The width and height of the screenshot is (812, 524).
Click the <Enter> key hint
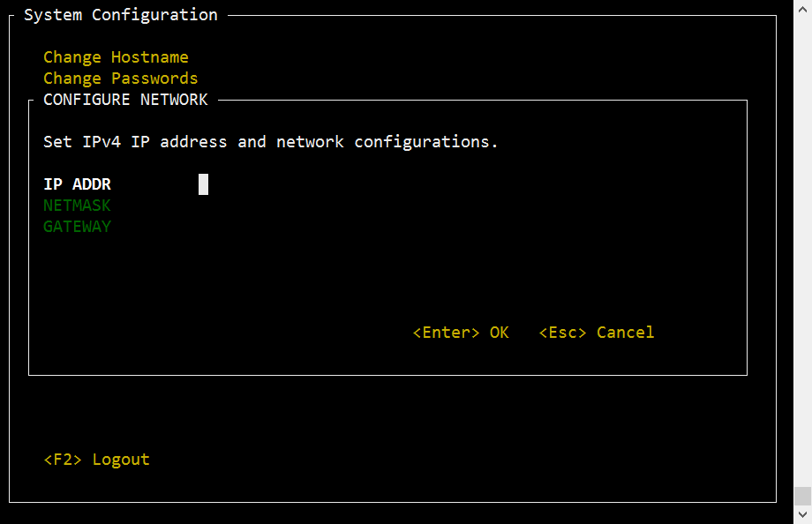[x=446, y=333]
